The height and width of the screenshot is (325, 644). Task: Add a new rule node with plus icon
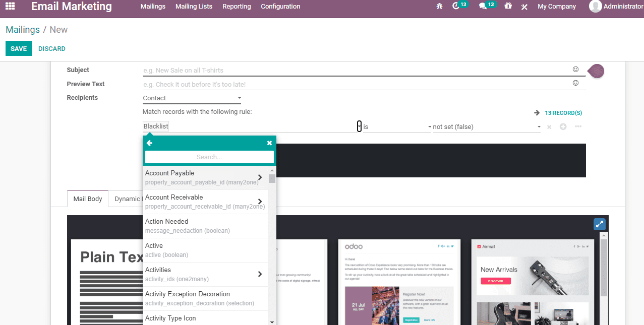click(563, 126)
